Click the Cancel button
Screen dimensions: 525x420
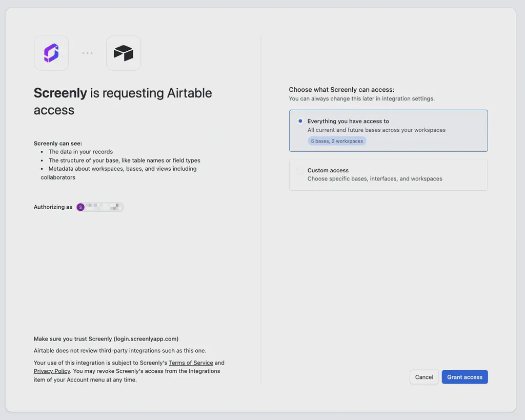[424, 377]
